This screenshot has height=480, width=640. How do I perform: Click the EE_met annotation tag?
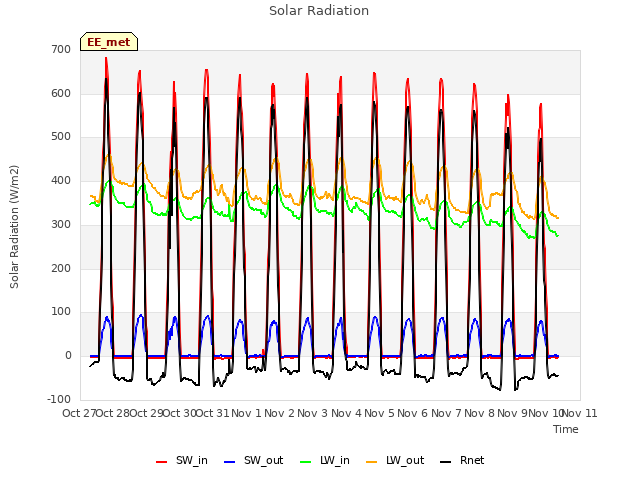click(109, 42)
